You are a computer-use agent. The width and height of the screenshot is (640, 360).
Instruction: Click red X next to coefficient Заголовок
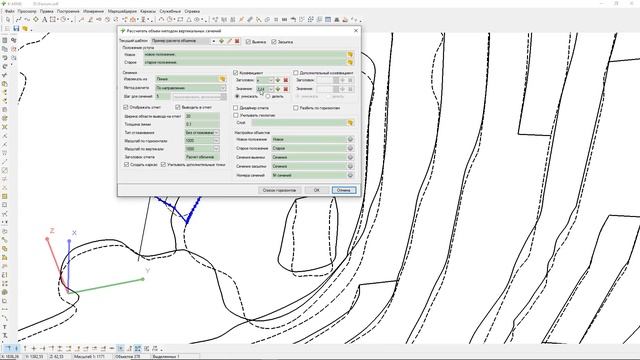tap(286, 80)
